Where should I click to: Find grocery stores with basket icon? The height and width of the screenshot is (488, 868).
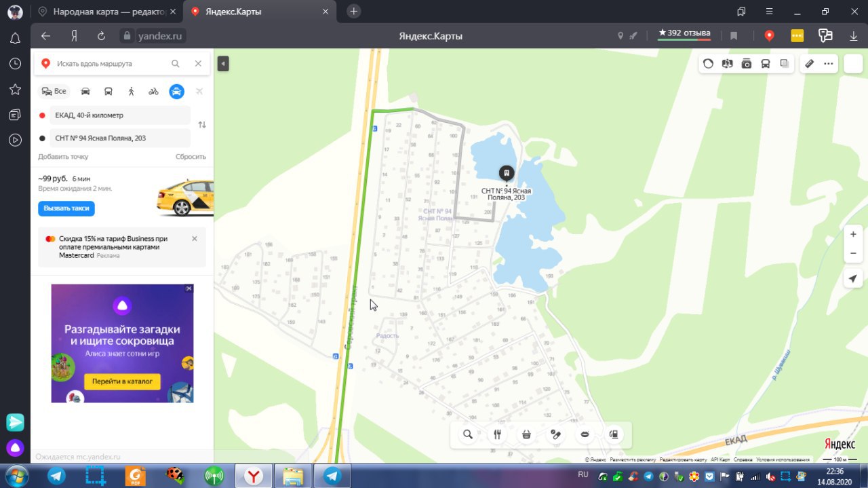(x=526, y=434)
